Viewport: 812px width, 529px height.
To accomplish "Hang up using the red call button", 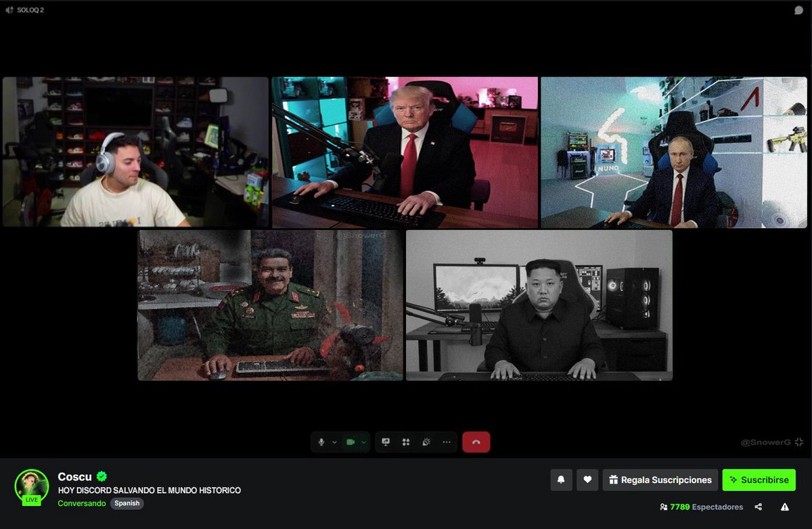I will (477, 442).
